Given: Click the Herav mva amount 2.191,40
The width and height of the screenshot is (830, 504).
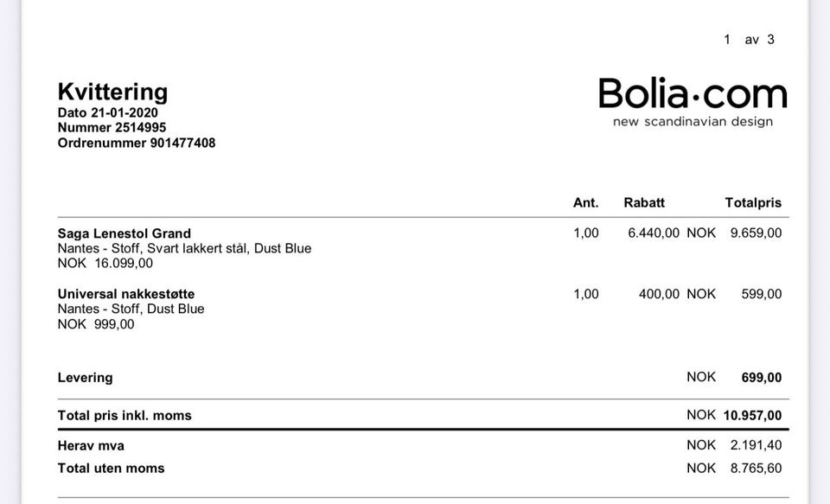Looking at the screenshot, I should click(x=756, y=445).
